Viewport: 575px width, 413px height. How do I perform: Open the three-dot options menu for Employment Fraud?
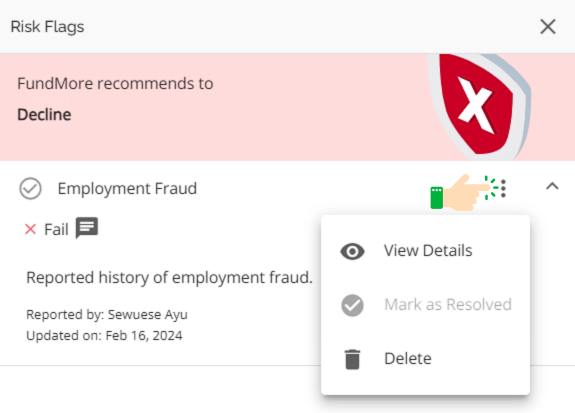(503, 189)
